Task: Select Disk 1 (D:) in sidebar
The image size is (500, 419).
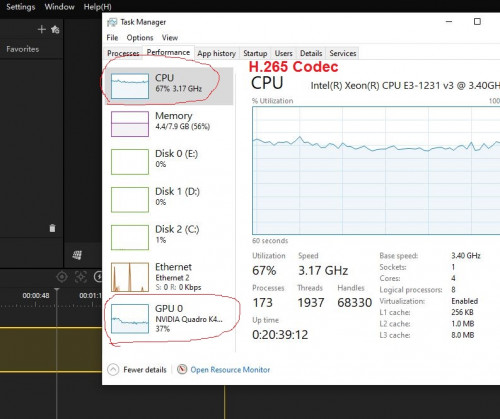Action: coord(169,199)
